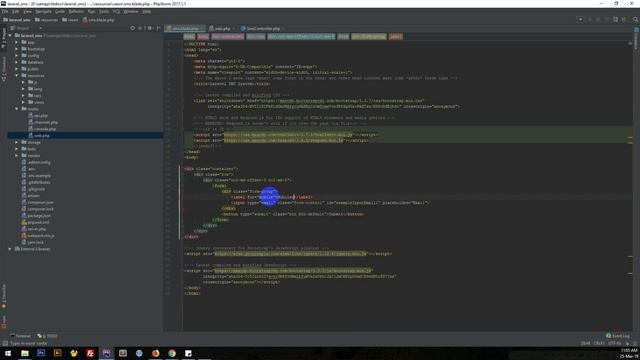Open the Windows Start menu
Image resolution: width=640 pixels, height=360 pixels.
tap(8, 353)
